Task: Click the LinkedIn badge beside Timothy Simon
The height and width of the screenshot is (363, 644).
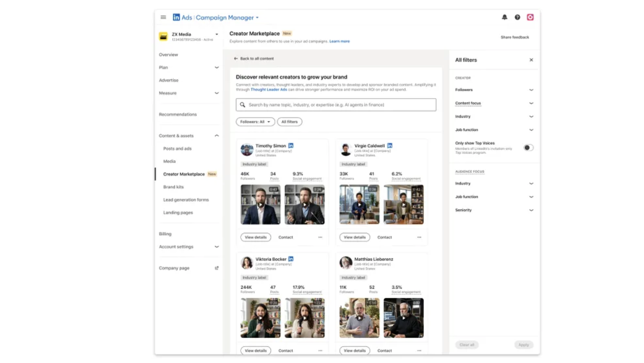Action: pyautogui.click(x=291, y=146)
